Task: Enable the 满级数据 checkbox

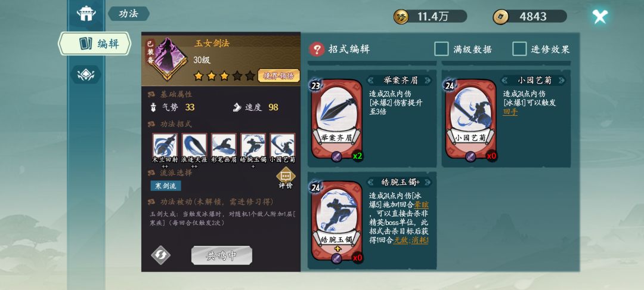Action: click(x=441, y=50)
